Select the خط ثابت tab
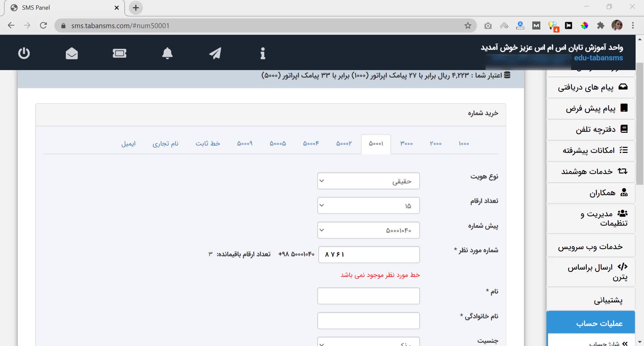Screen dimensions: 644x346 point(208,143)
